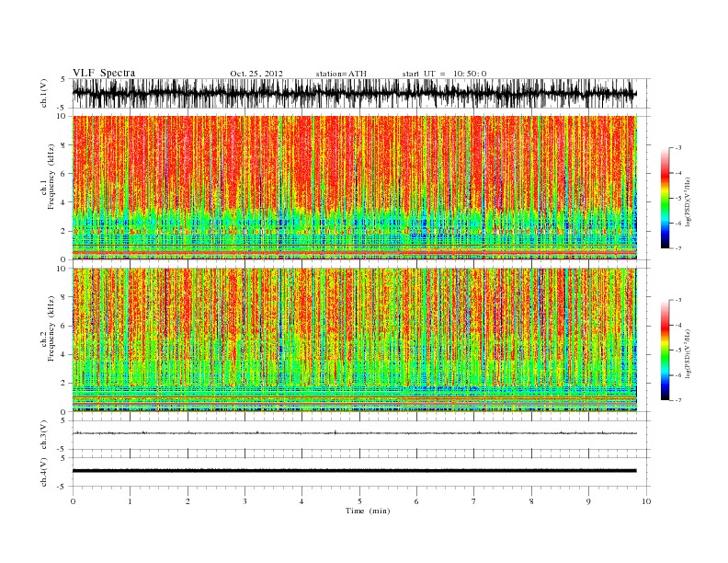Viewport: 728px width, 563px height.
Task: Click inside the ch.1 spectrogram panel
Action: coord(354,188)
